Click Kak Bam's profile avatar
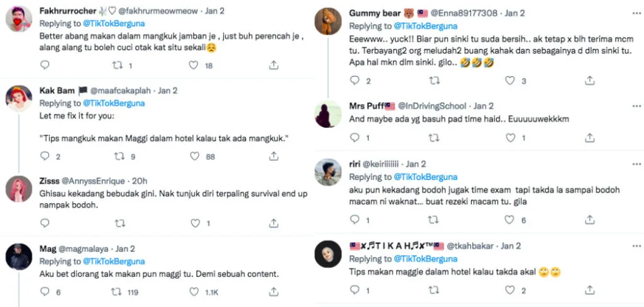 [19, 98]
